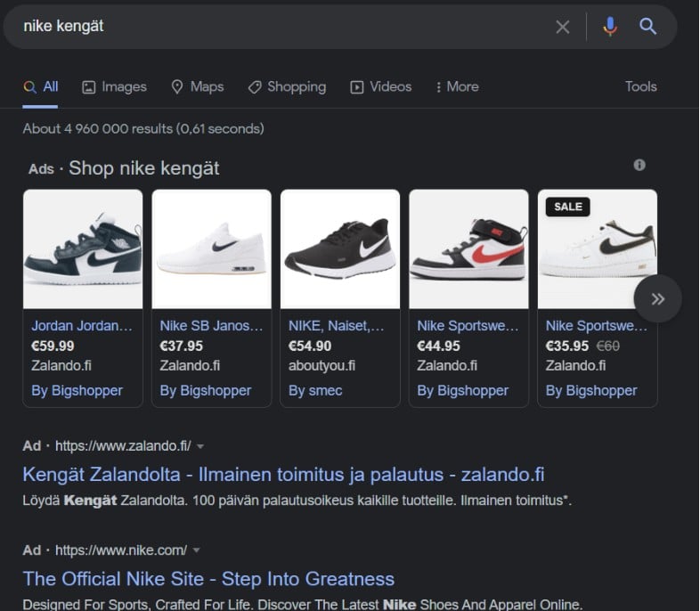This screenshot has height=611, width=700.
Task: Open the Nike SB Janoski €37.95 listing
Action: pos(211,326)
